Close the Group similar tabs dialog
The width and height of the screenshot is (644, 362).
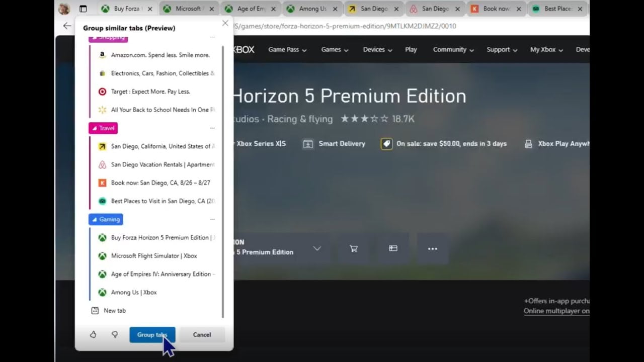tap(225, 23)
